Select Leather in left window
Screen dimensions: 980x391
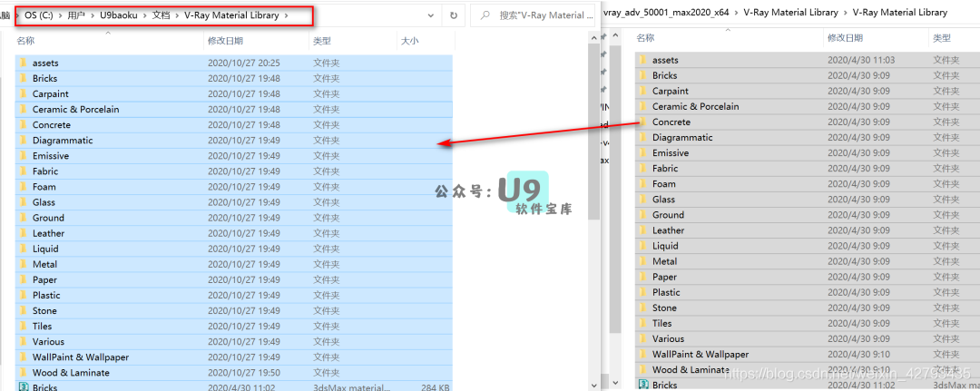[x=48, y=233]
